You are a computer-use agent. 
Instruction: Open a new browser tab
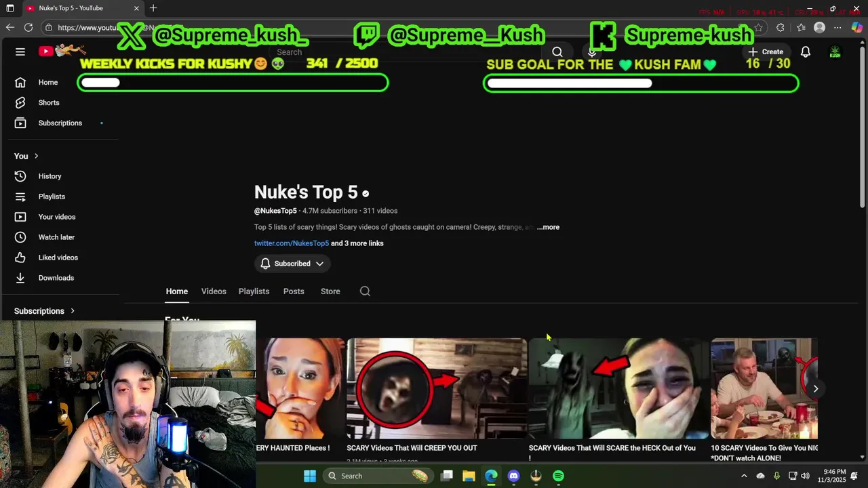153,8
